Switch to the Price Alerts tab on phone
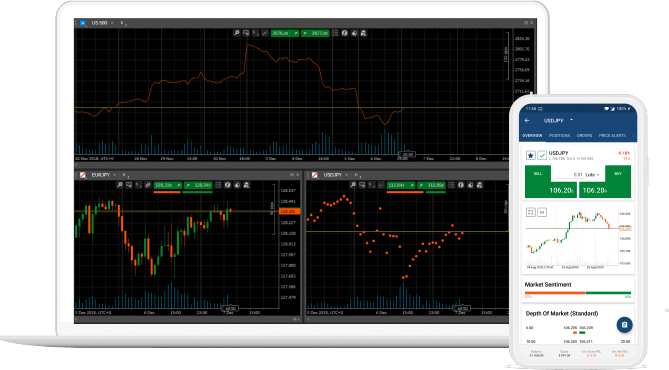This screenshot has height=370, width=669. (x=612, y=135)
